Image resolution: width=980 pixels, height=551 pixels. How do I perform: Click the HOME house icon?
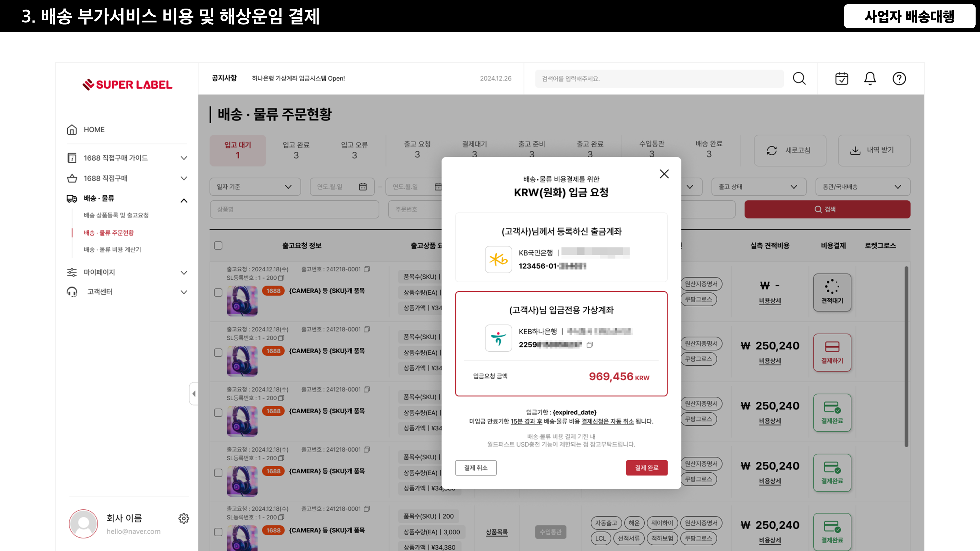pos(72,130)
